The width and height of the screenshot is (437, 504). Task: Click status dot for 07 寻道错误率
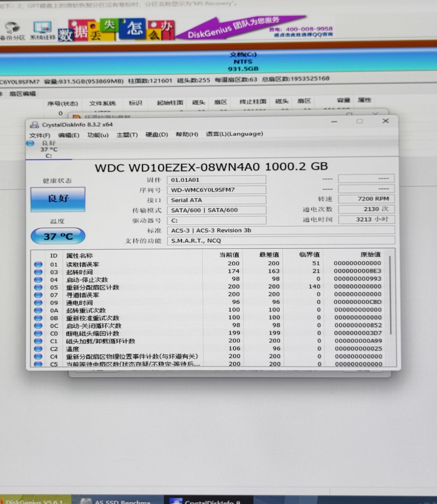tap(38, 295)
